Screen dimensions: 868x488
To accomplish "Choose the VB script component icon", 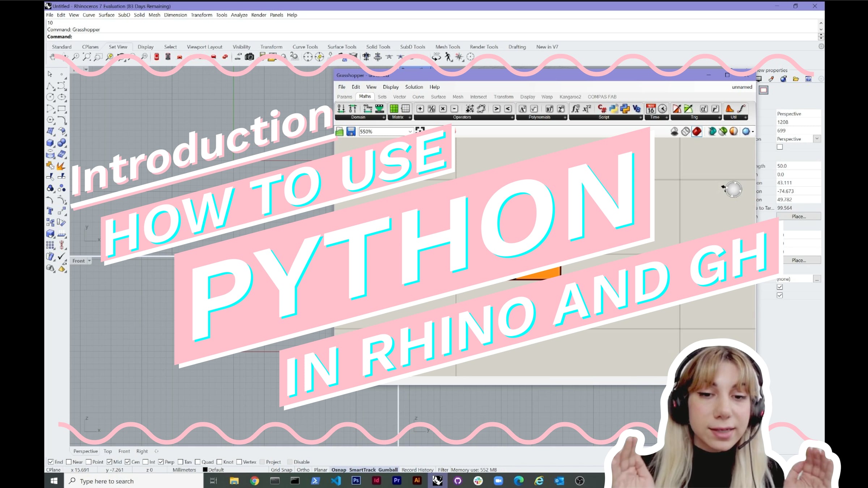I will pyautogui.click(x=637, y=109).
